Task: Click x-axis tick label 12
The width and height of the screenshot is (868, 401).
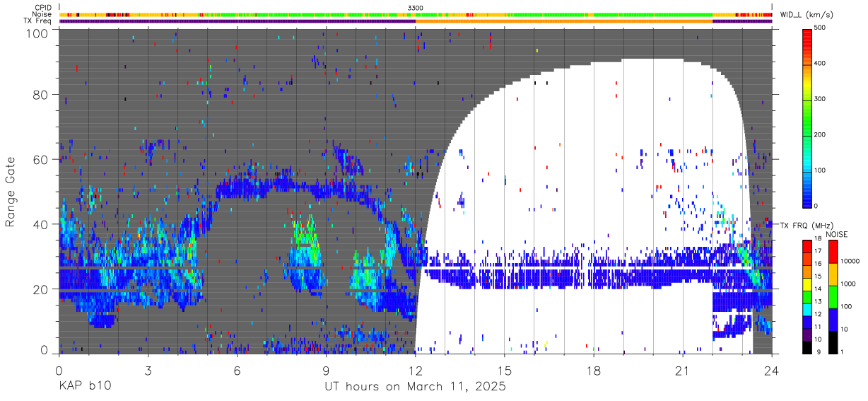Action: coord(415,371)
